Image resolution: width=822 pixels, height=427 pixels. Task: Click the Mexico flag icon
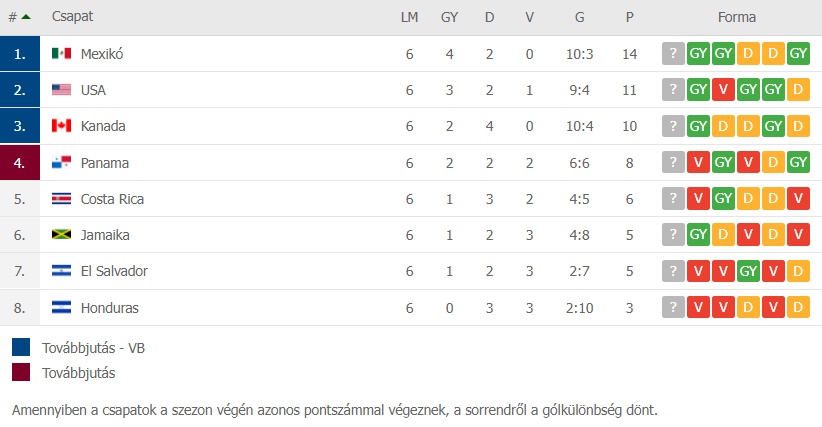pos(61,53)
